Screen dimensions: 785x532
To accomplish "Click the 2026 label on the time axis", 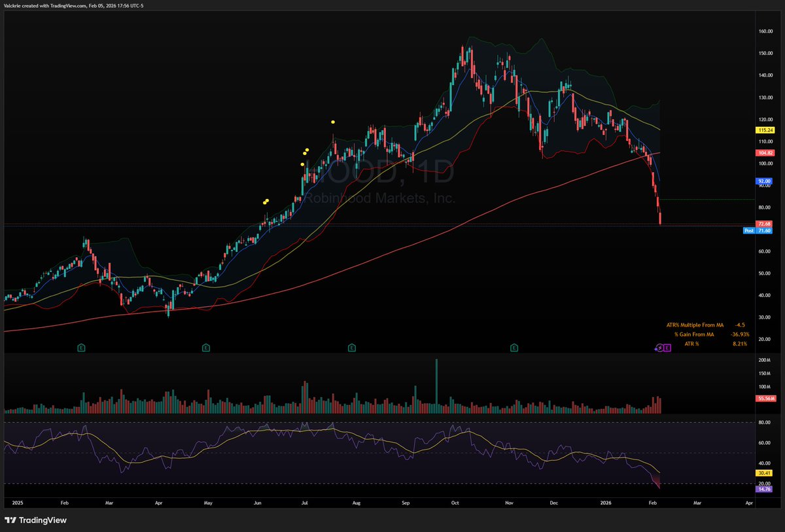I will [606, 503].
